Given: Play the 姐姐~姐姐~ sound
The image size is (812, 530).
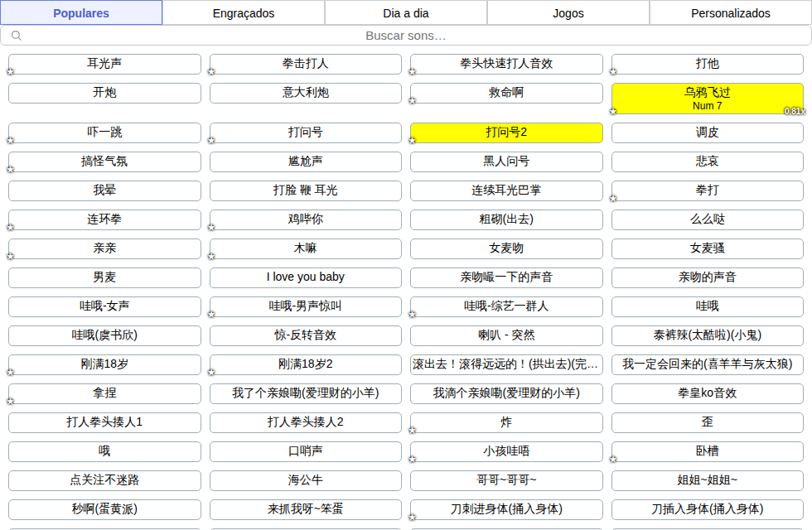Looking at the screenshot, I should 708,480.
